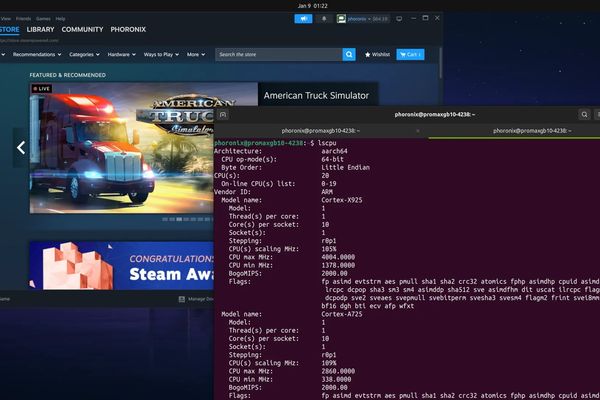Click the 'On-line CPU(s) list:' label
The height and width of the screenshot is (400, 600).
(258, 184)
